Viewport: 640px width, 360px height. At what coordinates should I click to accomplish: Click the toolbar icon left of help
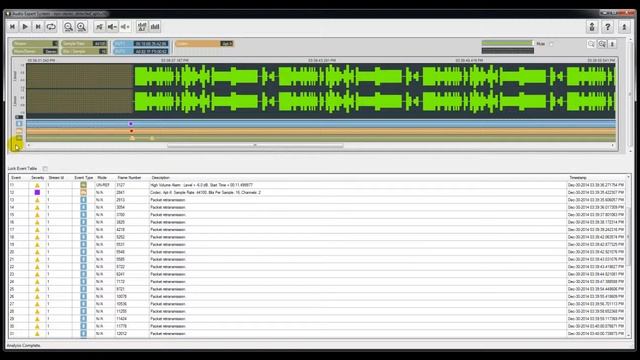(592, 27)
